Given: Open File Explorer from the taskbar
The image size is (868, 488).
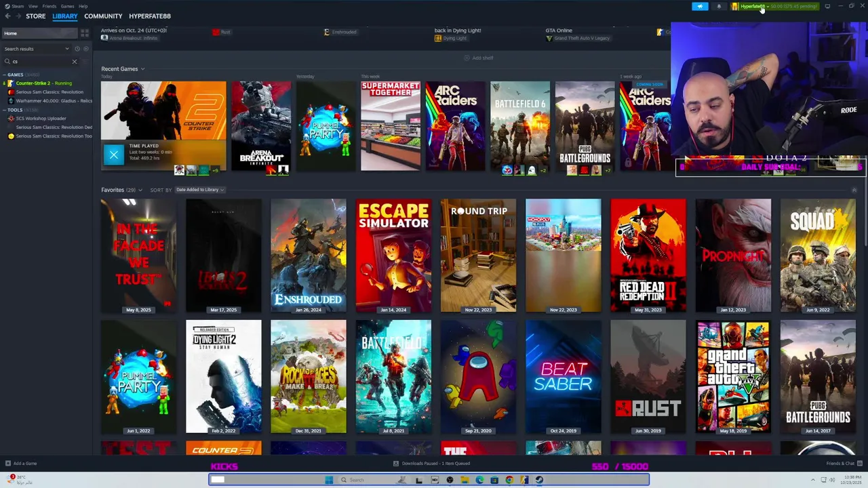Looking at the screenshot, I should (465, 480).
